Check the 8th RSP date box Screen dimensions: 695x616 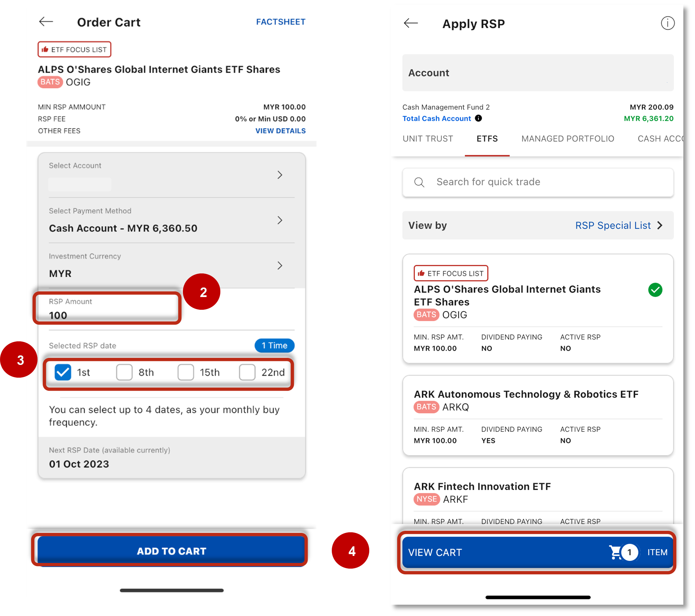[124, 372]
